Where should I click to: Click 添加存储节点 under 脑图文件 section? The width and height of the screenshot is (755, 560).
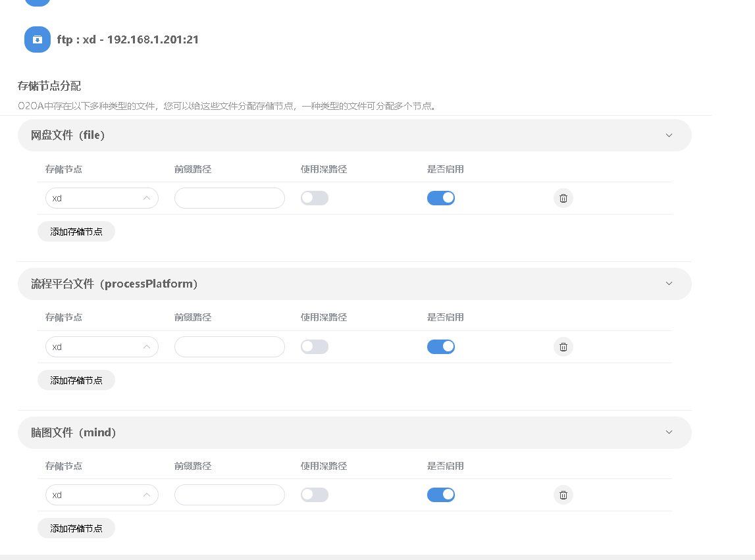(76, 528)
